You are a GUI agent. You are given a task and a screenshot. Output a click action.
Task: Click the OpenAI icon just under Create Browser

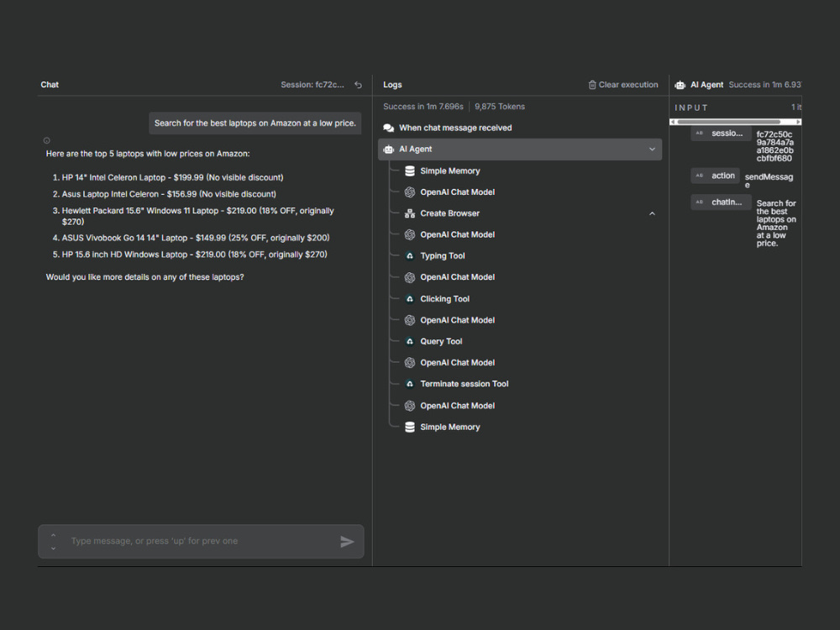coord(410,234)
